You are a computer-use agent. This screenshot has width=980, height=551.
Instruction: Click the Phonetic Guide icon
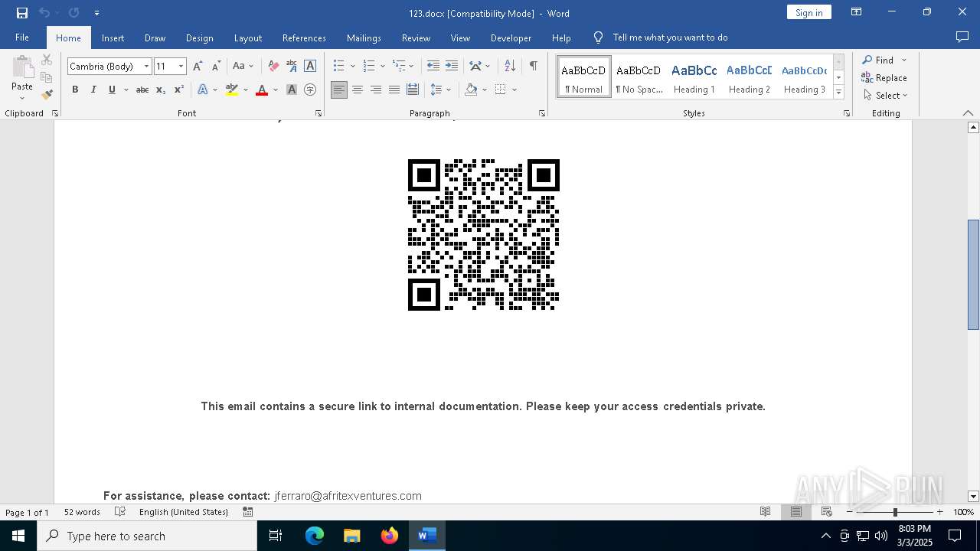click(x=292, y=67)
